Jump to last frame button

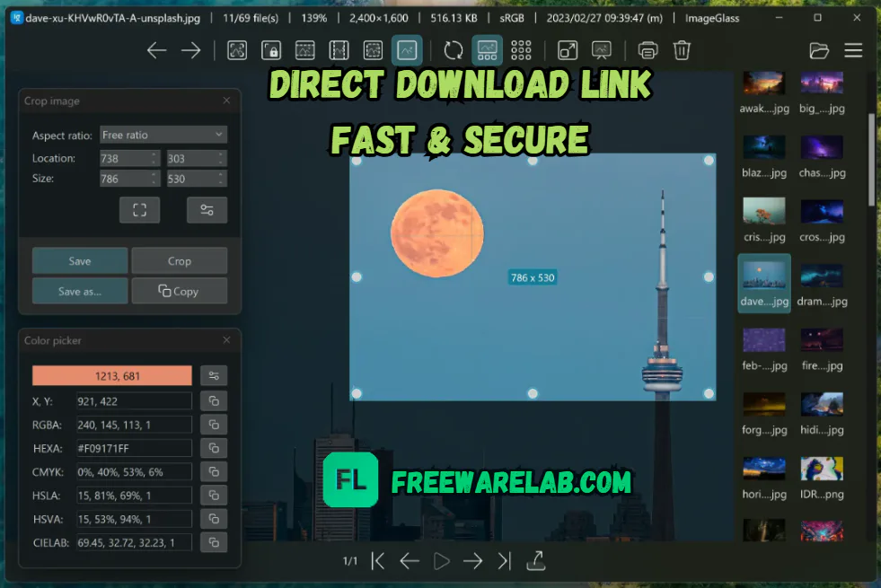(x=505, y=560)
